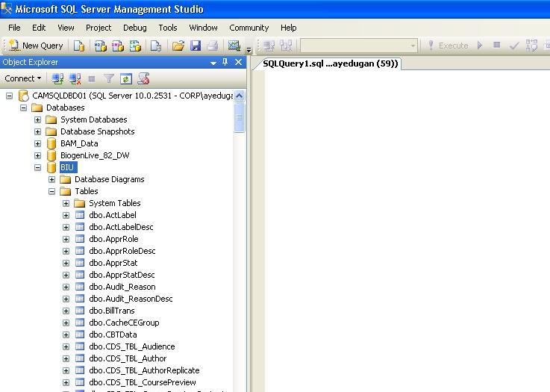Image resolution: width=550 pixels, height=392 pixels.
Task: Click the Object Explorer scrollbar thumb
Action: pyautogui.click(x=240, y=117)
